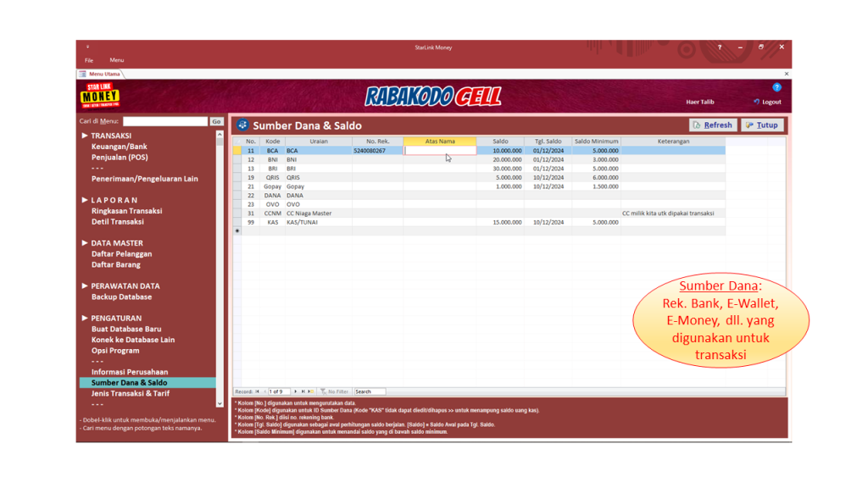Click the Atas Nama cell of the BCA row
This screenshot has width=868, height=488.
pos(440,151)
